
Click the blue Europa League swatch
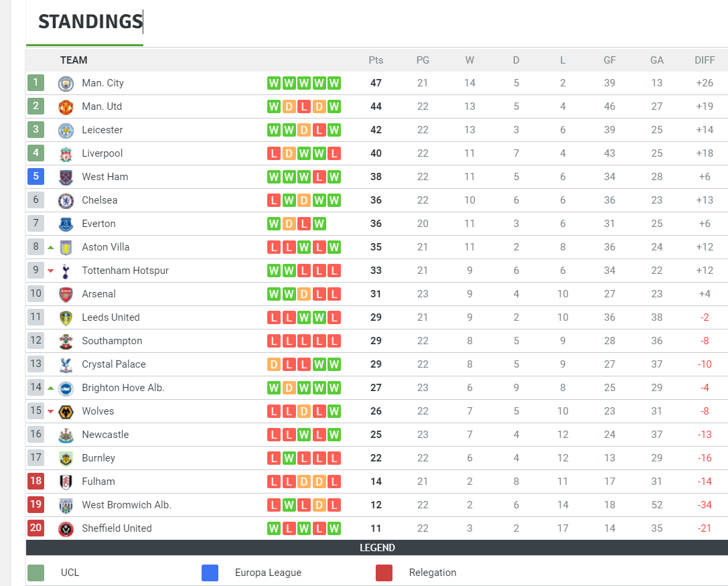(210, 573)
